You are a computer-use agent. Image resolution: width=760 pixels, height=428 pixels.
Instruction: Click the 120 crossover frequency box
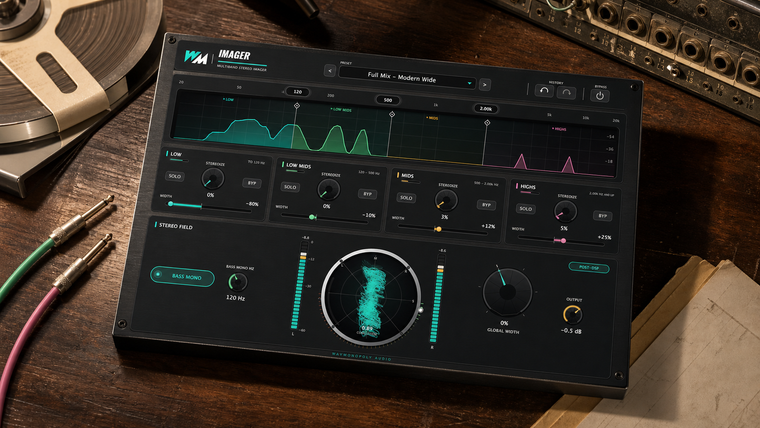point(298,92)
